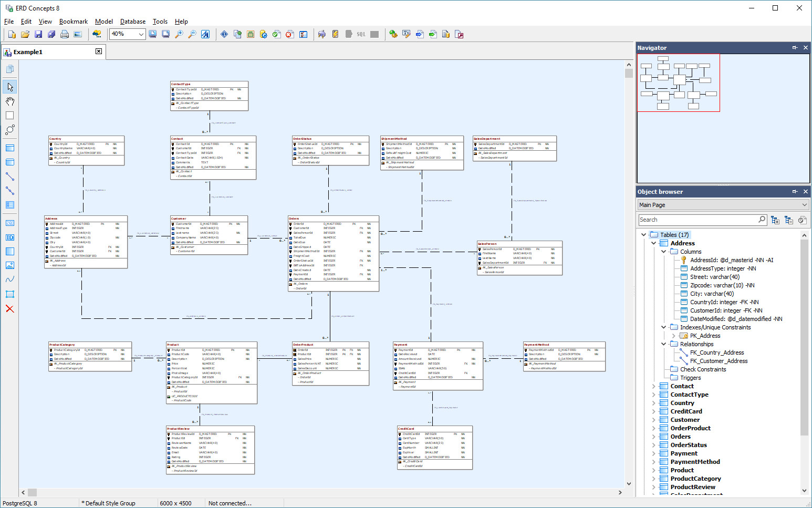The height and width of the screenshot is (508, 812).
Task: Pin the Navigator panel
Action: 795,48
